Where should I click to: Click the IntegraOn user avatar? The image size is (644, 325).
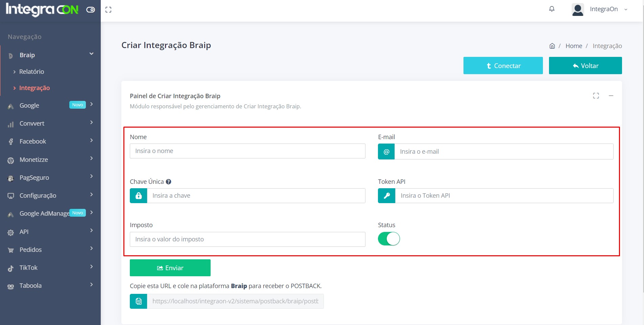click(x=577, y=9)
